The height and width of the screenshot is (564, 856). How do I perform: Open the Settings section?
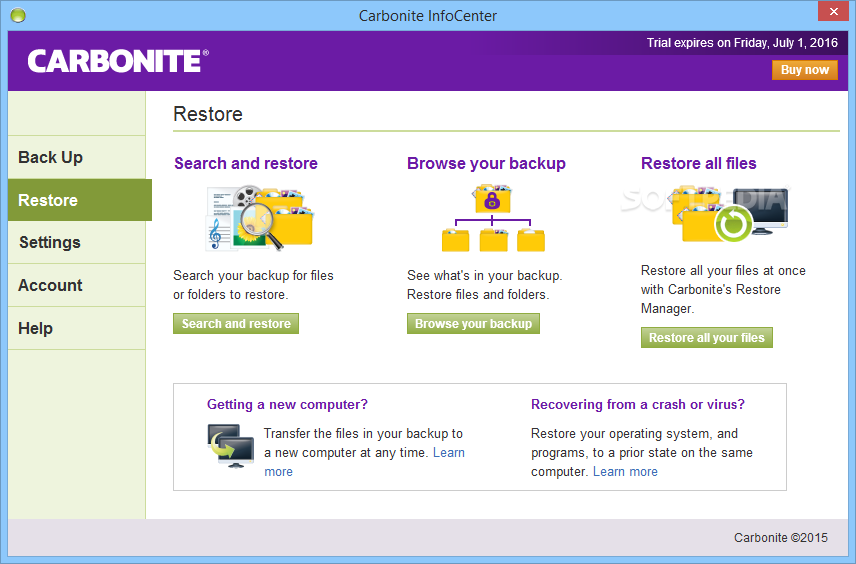[x=77, y=242]
